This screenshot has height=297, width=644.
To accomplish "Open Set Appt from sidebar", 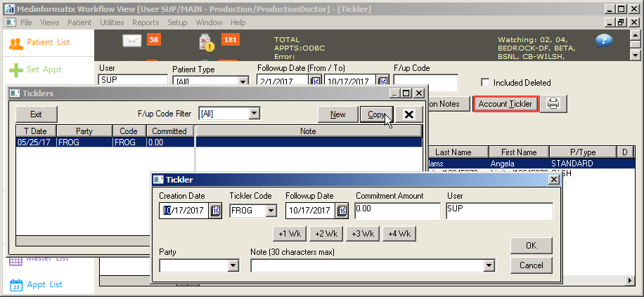I will click(35, 70).
